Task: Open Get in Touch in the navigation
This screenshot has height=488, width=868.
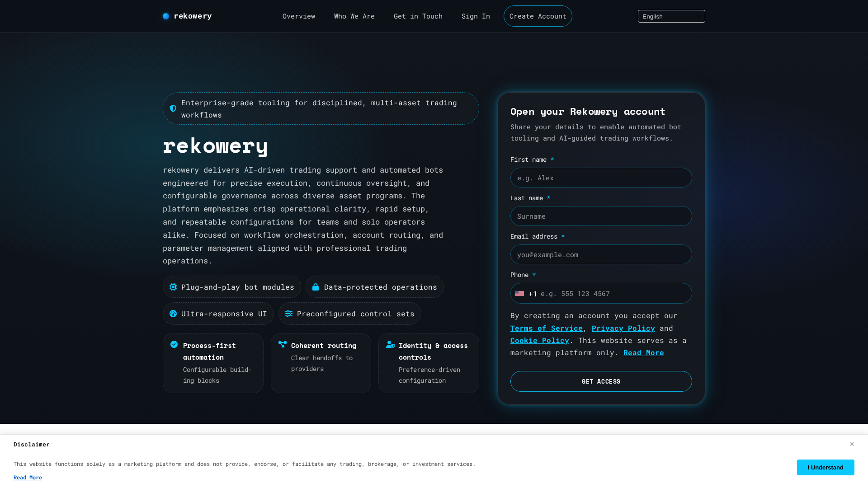Action: click(x=418, y=16)
